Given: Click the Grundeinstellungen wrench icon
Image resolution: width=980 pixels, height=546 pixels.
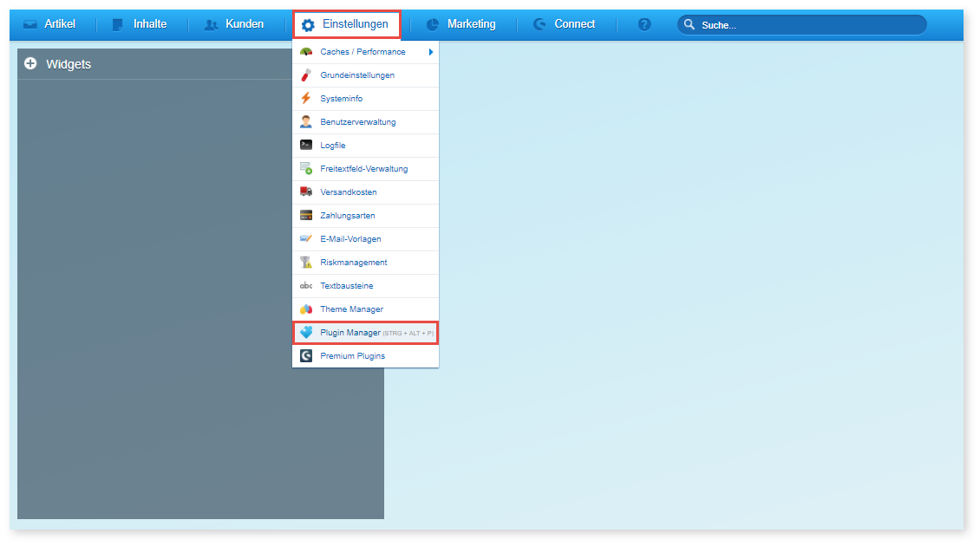Looking at the screenshot, I should point(306,75).
